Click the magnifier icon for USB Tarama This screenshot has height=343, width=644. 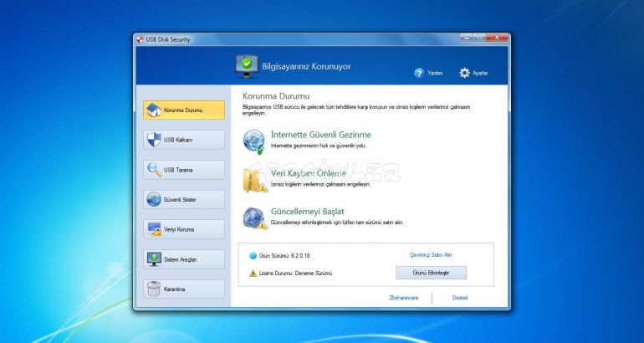click(x=154, y=170)
